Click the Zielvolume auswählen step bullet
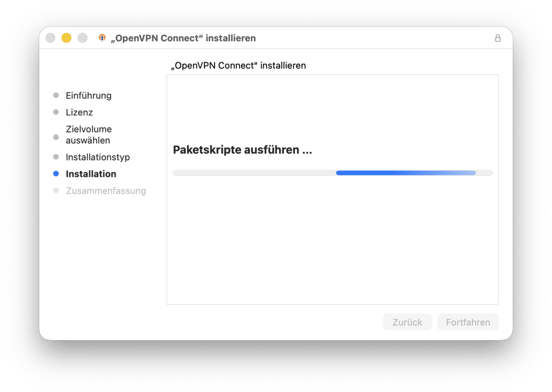Viewport: 552px width, 392px height. pos(56,137)
